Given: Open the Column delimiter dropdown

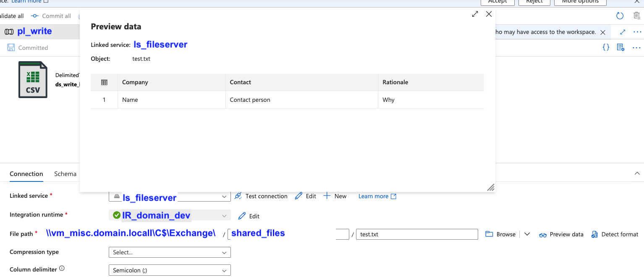Looking at the screenshot, I should [170, 270].
